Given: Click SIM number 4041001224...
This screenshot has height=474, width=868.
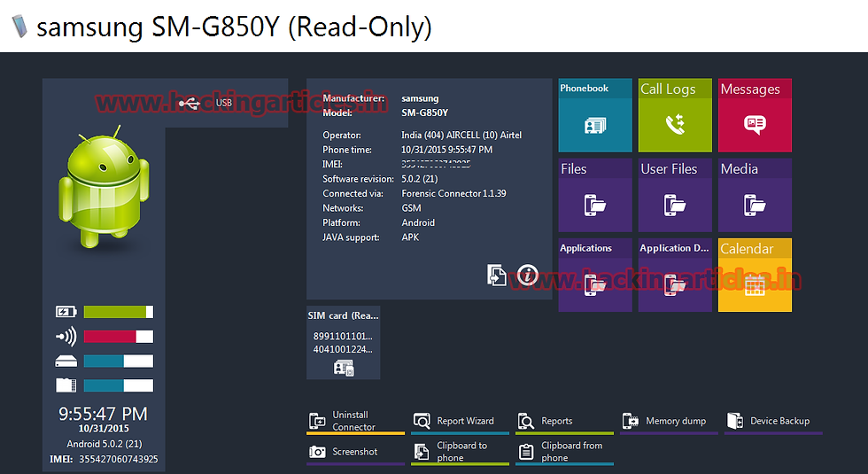Looking at the screenshot, I should coord(343,349).
